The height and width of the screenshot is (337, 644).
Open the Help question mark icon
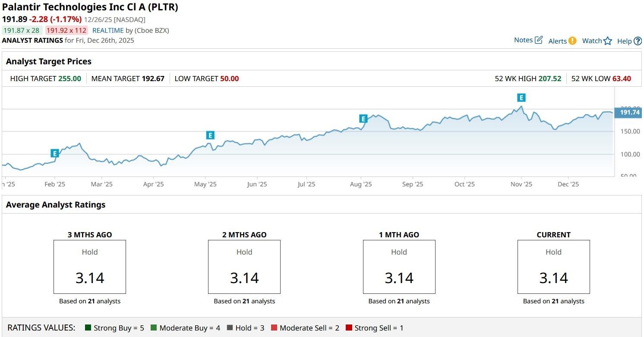tap(638, 41)
